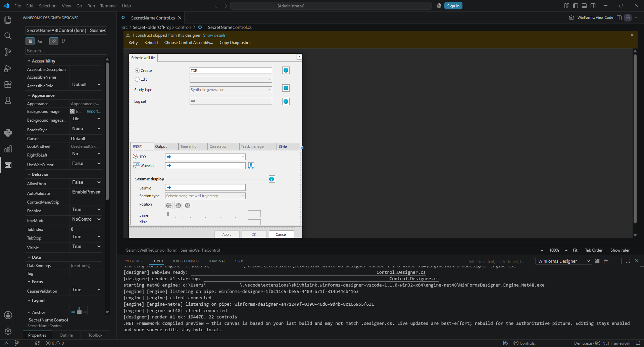The height and width of the screenshot is (347, 644).
Task: Click the designer canvas vertical scrollbar
Action: (x=635, y=138)
